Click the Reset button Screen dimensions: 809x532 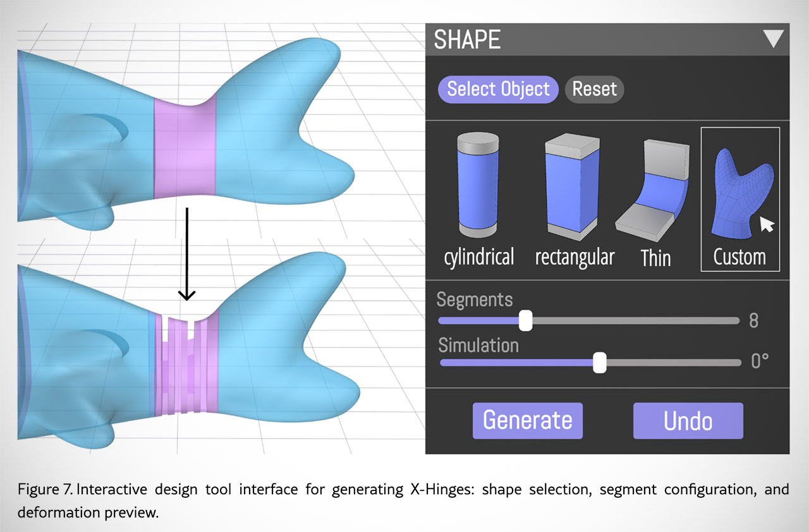[594, 89]
